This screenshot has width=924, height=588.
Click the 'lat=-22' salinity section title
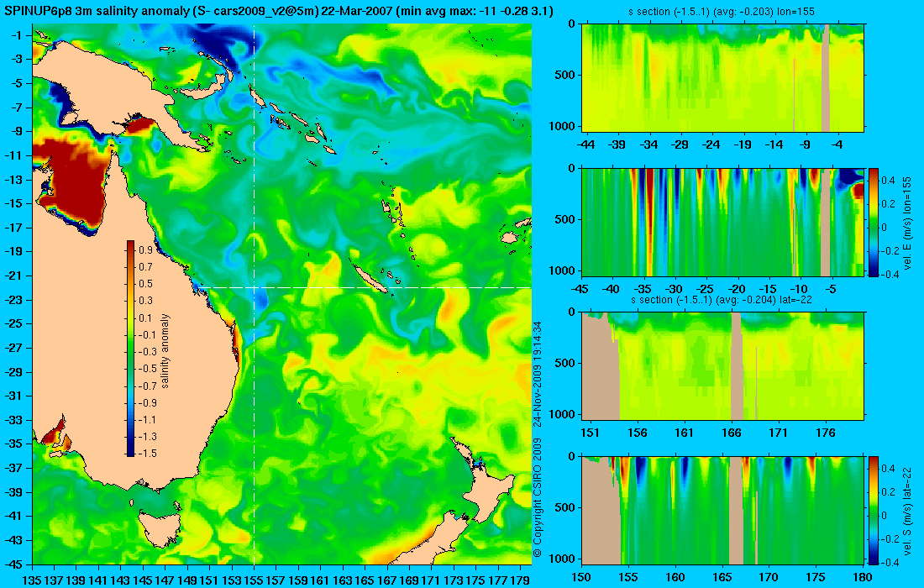point(723,300)
